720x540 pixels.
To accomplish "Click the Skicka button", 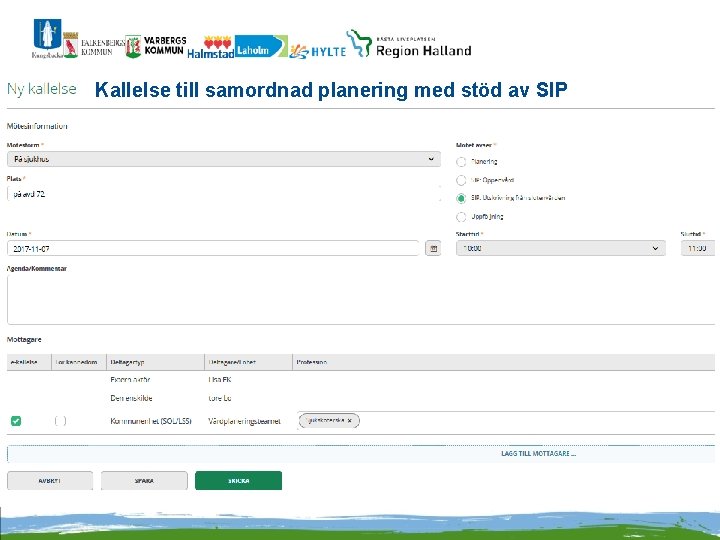I will point(238,481).
